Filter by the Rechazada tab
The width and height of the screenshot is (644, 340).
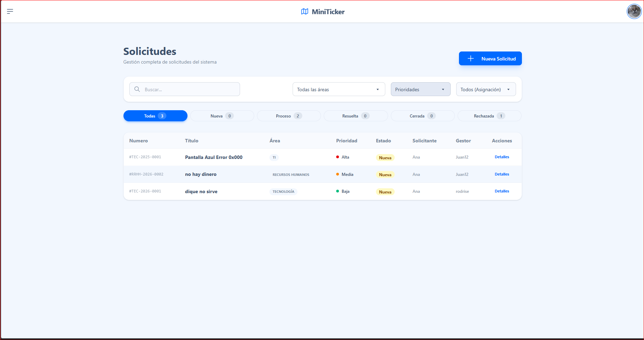pos(489,116)
